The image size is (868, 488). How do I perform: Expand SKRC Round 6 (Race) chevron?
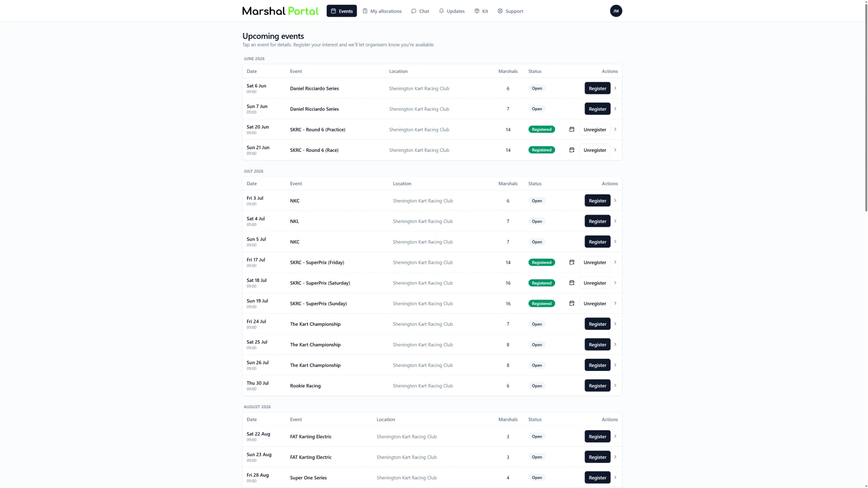tap(615, 150)
